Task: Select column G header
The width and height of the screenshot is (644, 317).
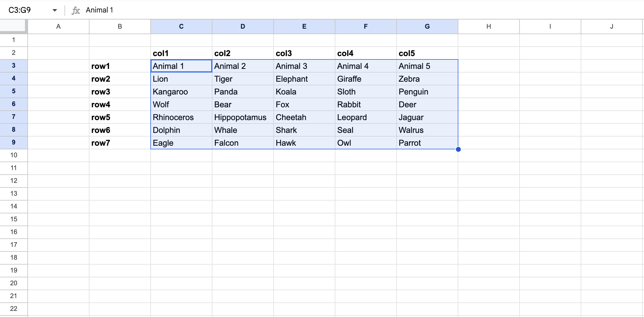Action: (x=427, y=26)
